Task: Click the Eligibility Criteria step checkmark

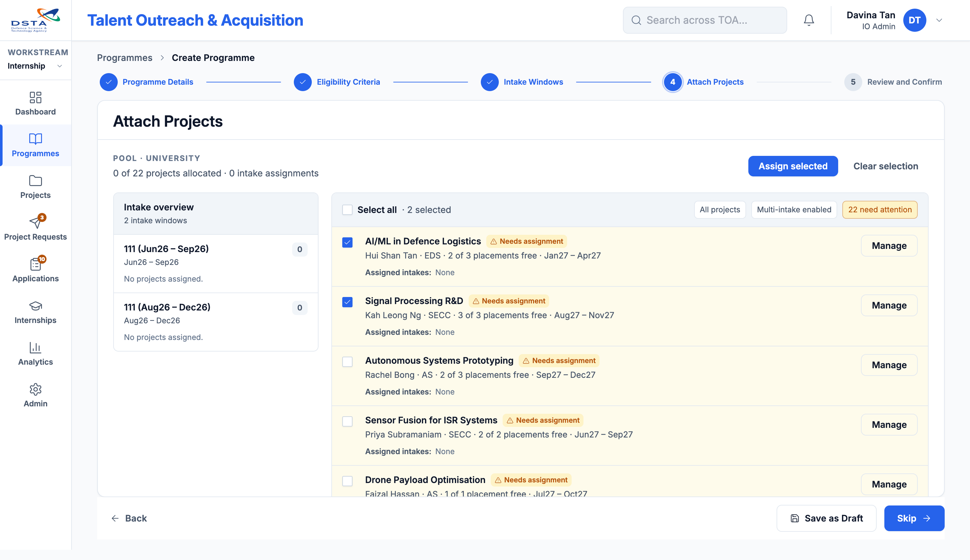Action: tap(303, 82)
